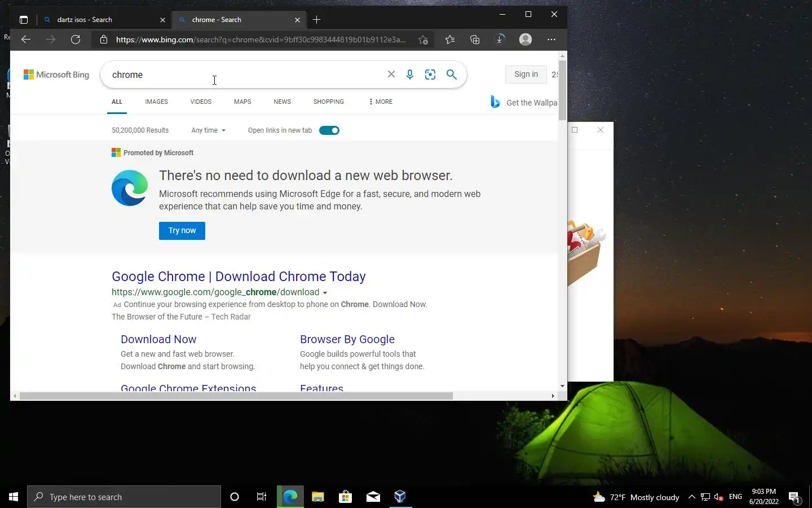Click the network tray icon
The width and height of the screenshot is (812, 508).
(705, 497)
